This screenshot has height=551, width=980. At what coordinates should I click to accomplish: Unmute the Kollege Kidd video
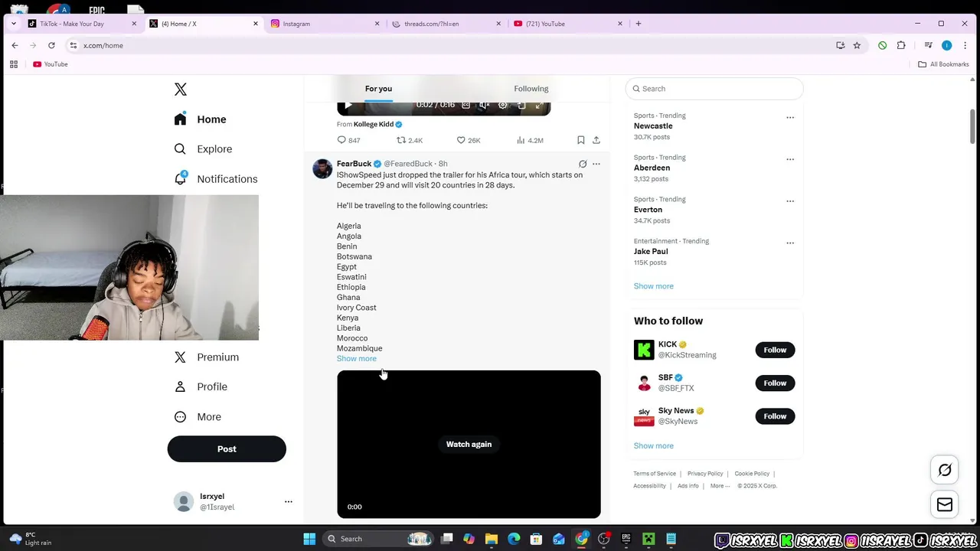[x=484, y=105]
